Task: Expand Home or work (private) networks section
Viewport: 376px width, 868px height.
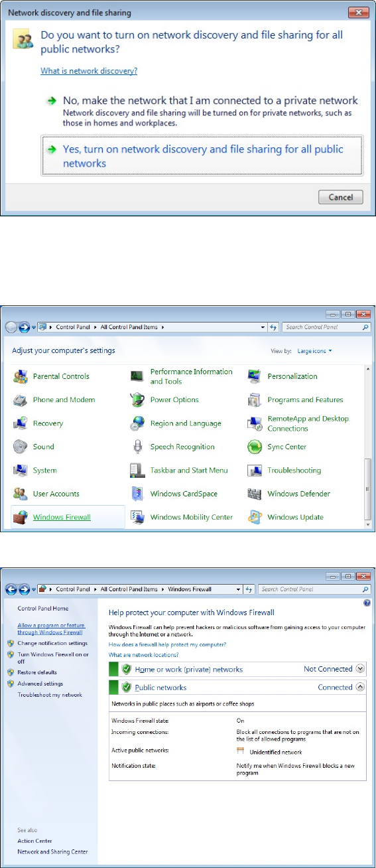Action: click(360, 669)
